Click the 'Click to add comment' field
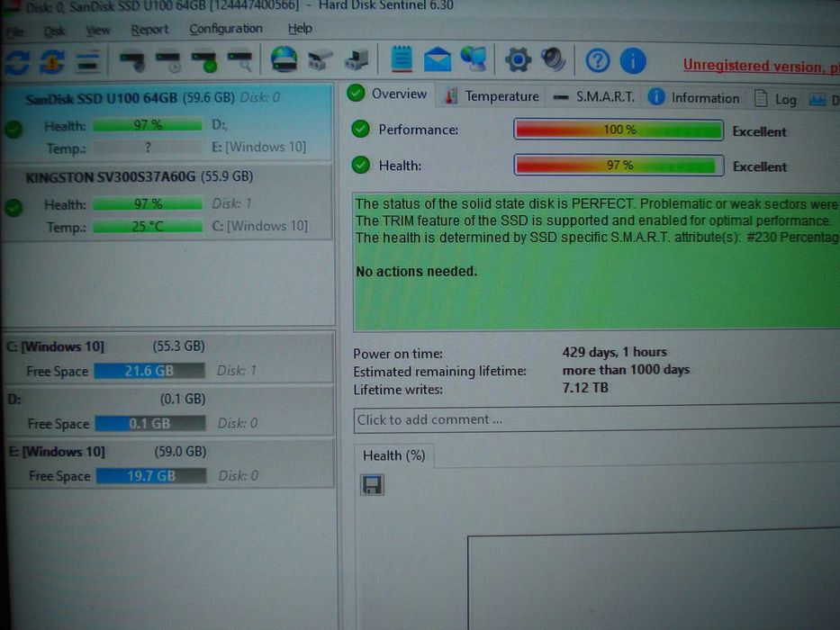The image size is (840, 630). click(596, 418)
